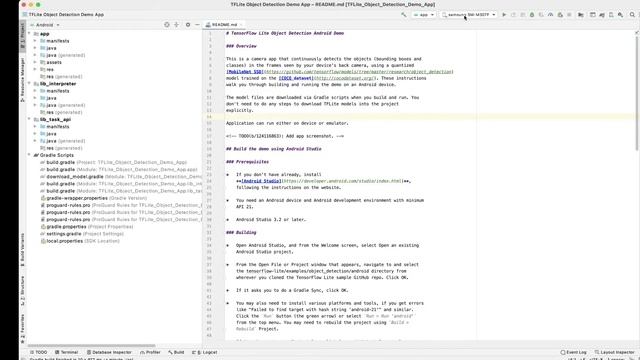This screenshot has width=640, height=360.
Task: Click the MobileNet SSD link in README
Action: tap(244, 72)
